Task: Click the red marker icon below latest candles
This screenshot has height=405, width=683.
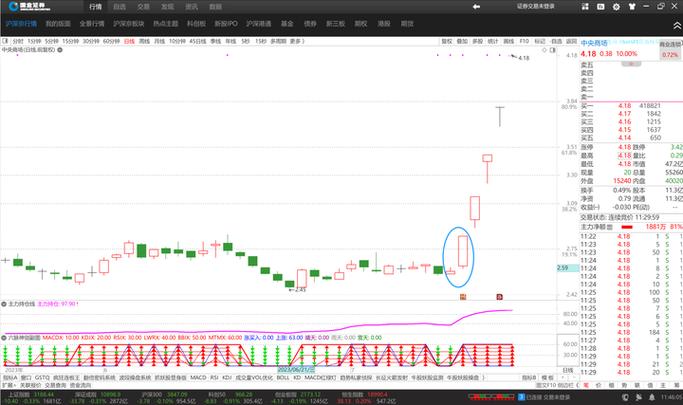Action: [500, 297]
